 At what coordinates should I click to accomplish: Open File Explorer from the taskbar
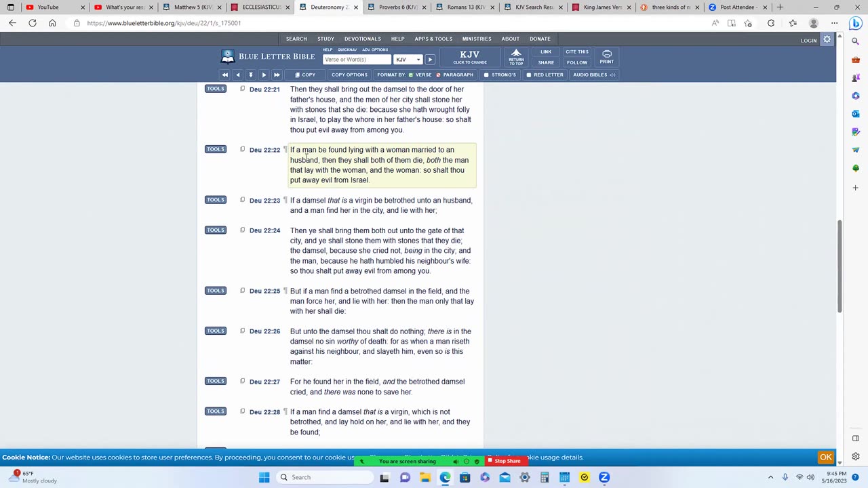425,477
